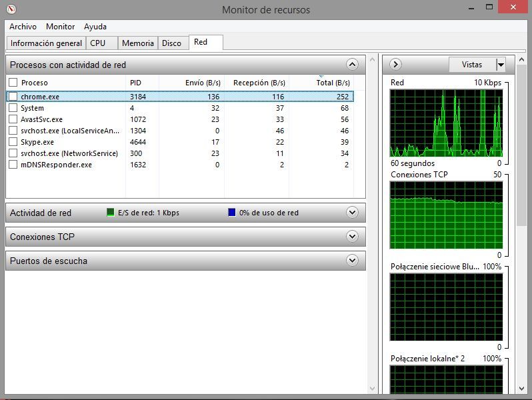The height and width of the screenshot is (400, 532).
Task: Click main pane scrollbar up arrow
Action: point(372,60)
